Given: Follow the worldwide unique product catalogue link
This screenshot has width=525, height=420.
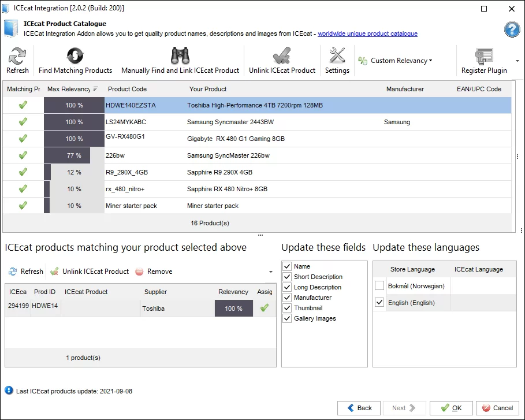Looking at the screenshot, I should pyautogui.click(x=368, y=34).
